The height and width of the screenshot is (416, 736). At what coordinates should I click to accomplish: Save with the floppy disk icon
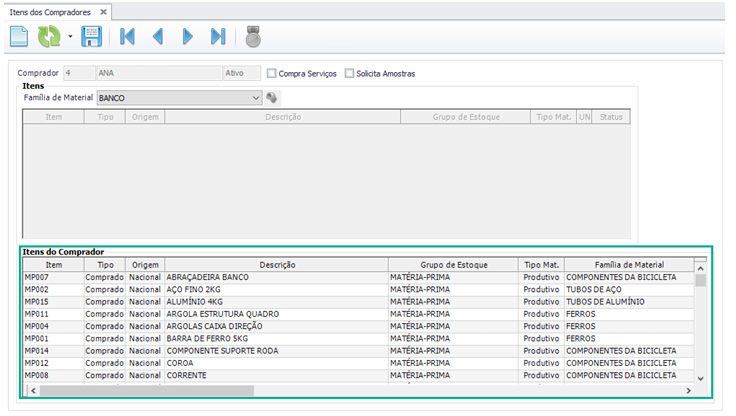(91, 37)
